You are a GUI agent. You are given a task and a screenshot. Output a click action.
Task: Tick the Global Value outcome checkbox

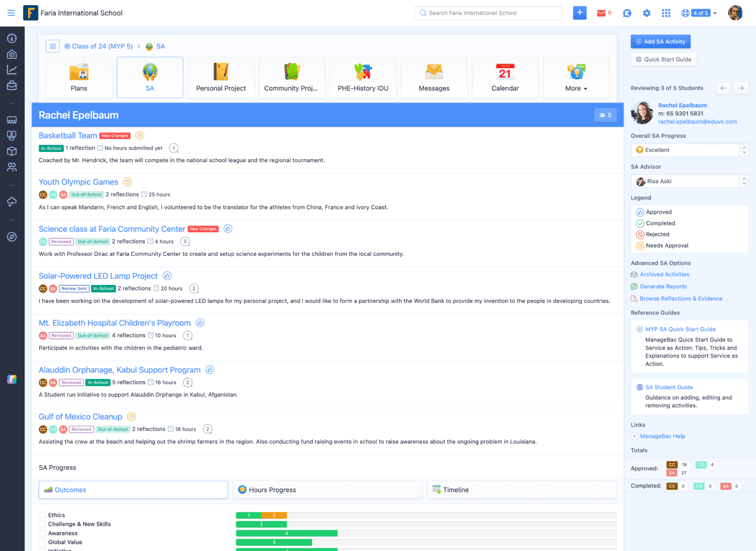[x=42, y=542]
